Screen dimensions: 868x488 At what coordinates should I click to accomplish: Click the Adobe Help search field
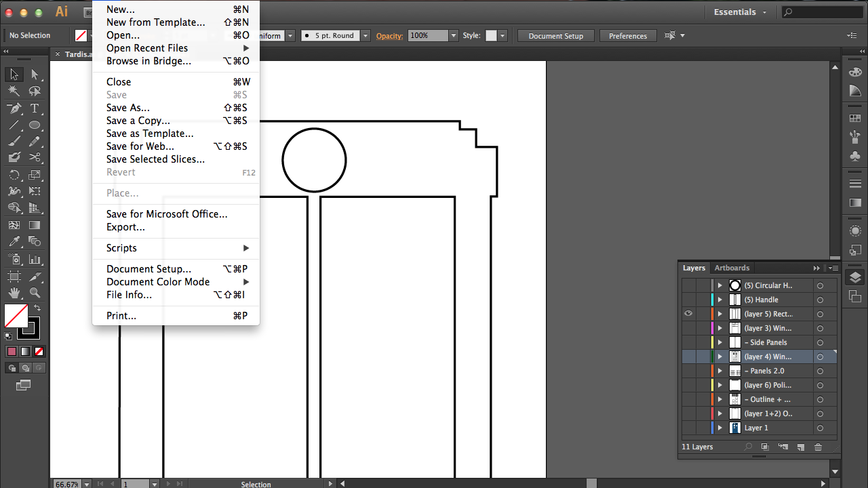[822, 12]
